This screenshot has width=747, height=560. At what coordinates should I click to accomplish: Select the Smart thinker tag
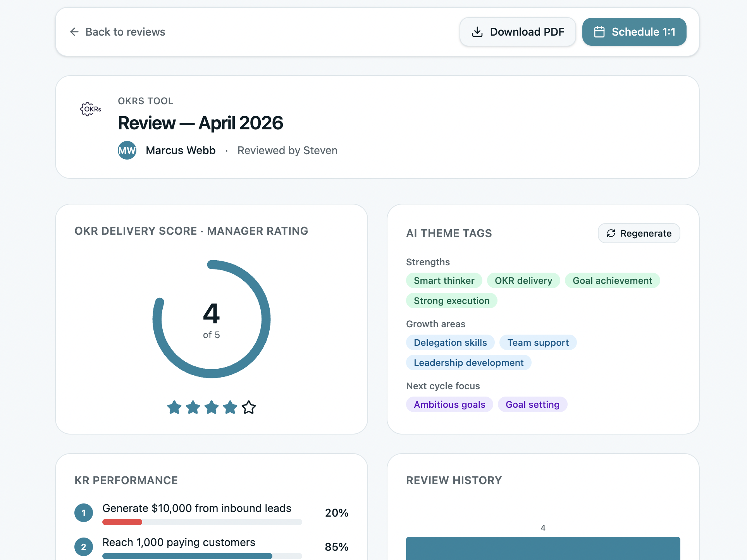click(444, 280)
